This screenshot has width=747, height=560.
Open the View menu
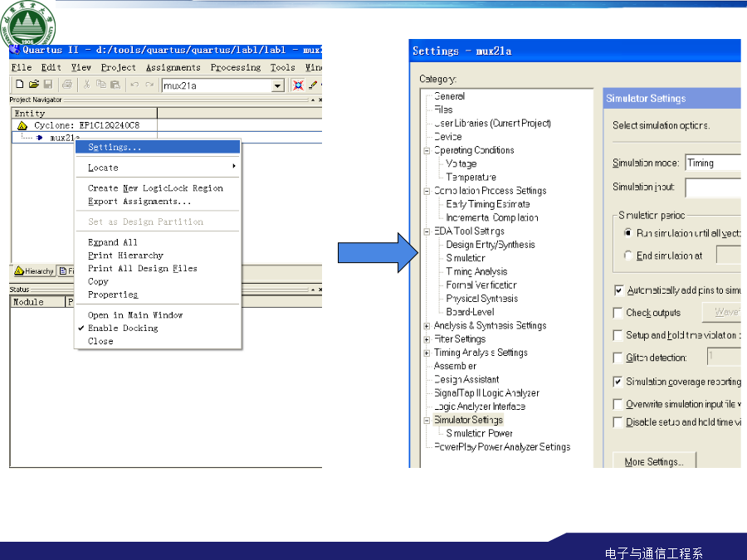coord(81,68)
